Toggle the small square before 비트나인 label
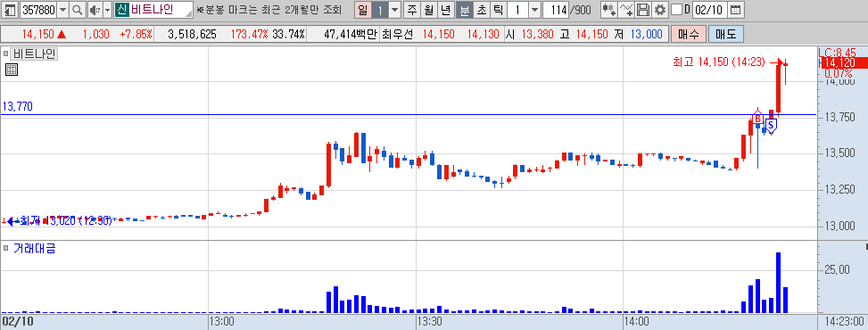 click(x=6, y=54)
